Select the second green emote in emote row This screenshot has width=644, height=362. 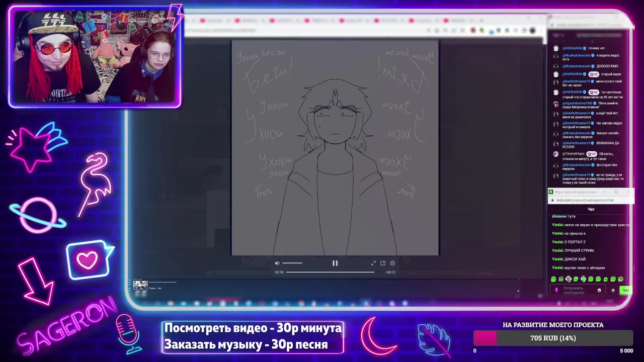(x=561, y=279)
